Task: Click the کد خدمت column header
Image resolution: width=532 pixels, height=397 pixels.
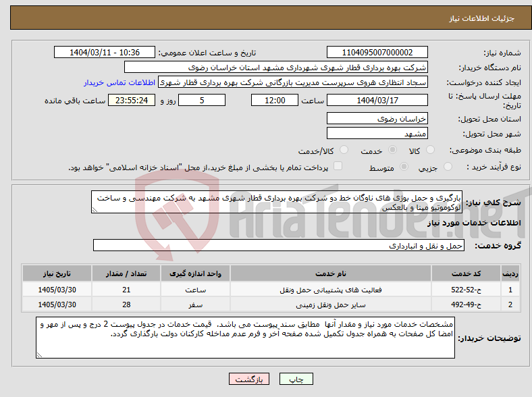Action: [x=466, y=273]
